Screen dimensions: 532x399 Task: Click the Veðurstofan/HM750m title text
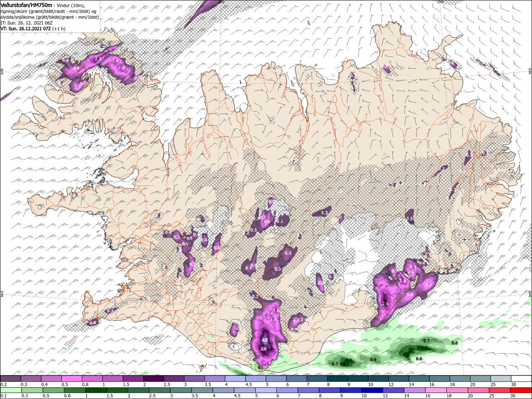(26, 5)
